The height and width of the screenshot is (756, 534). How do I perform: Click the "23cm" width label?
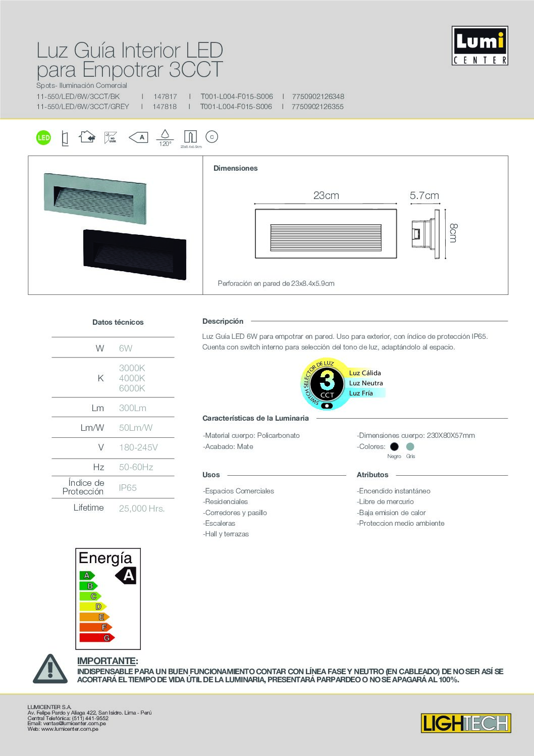point(326,195)
